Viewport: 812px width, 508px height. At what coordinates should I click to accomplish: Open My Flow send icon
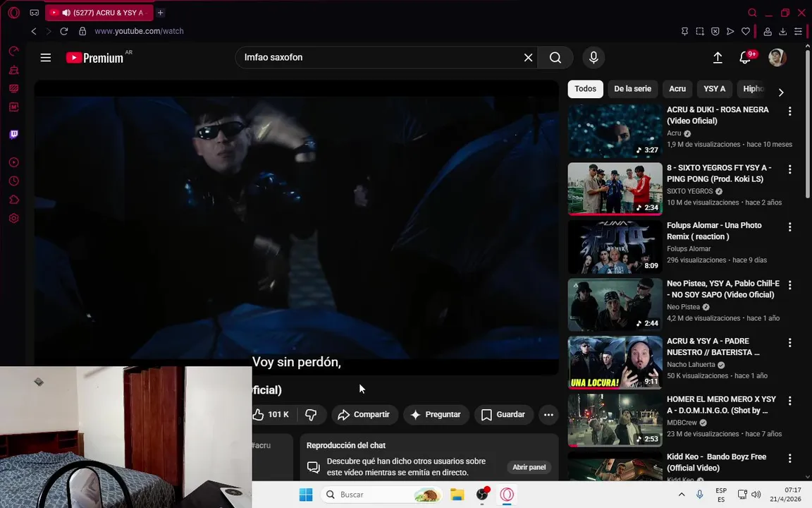point(730,32)
